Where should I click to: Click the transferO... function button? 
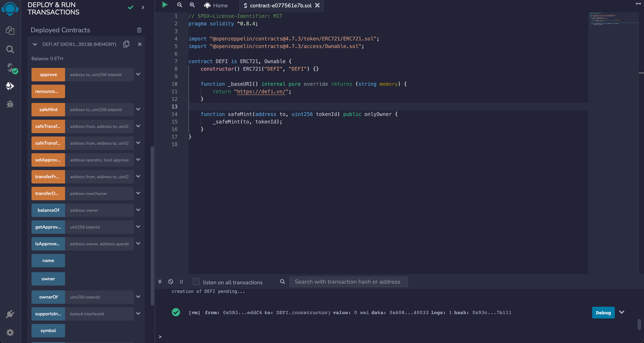[x=48, y=194]
